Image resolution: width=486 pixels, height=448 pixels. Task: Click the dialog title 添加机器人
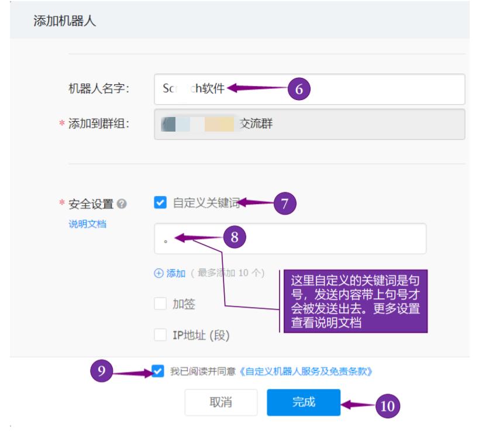54,20
